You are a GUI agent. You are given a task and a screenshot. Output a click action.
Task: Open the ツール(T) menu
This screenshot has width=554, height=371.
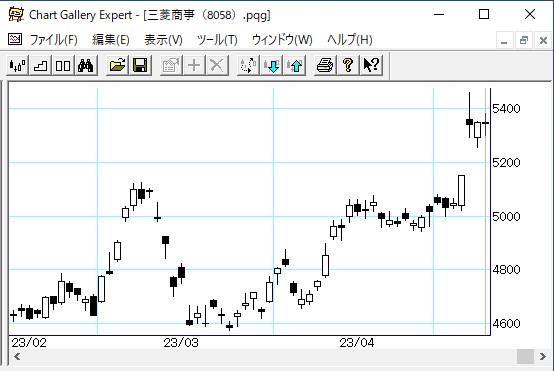217,40
